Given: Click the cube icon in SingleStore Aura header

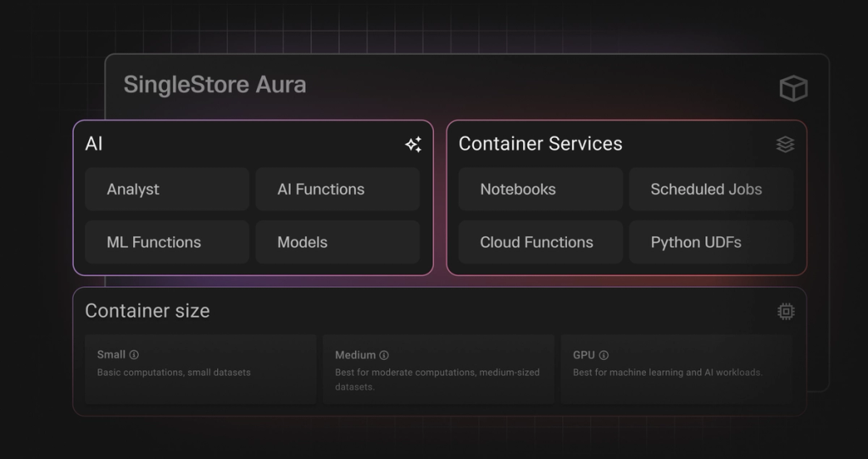Looking at the screenshot, I should pyautogui.click(x=793, y=88).
